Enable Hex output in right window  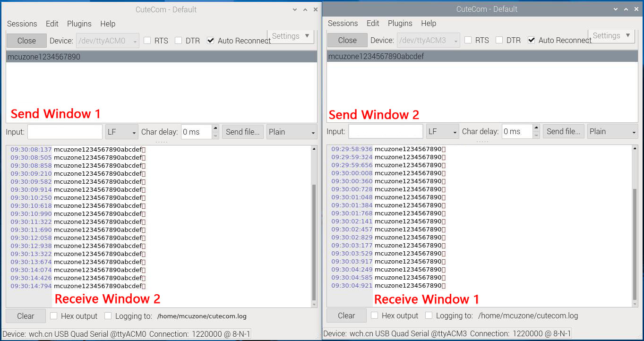click(375, 315)
